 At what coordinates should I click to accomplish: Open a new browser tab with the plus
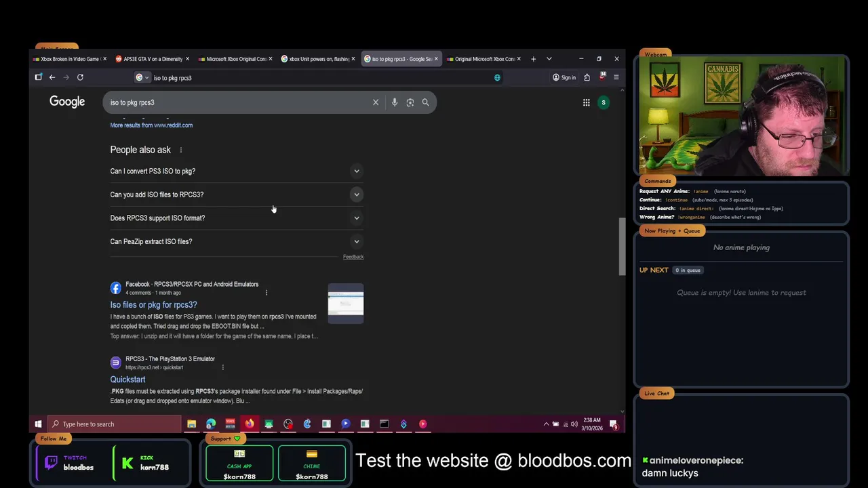click(x=533, y=59)
